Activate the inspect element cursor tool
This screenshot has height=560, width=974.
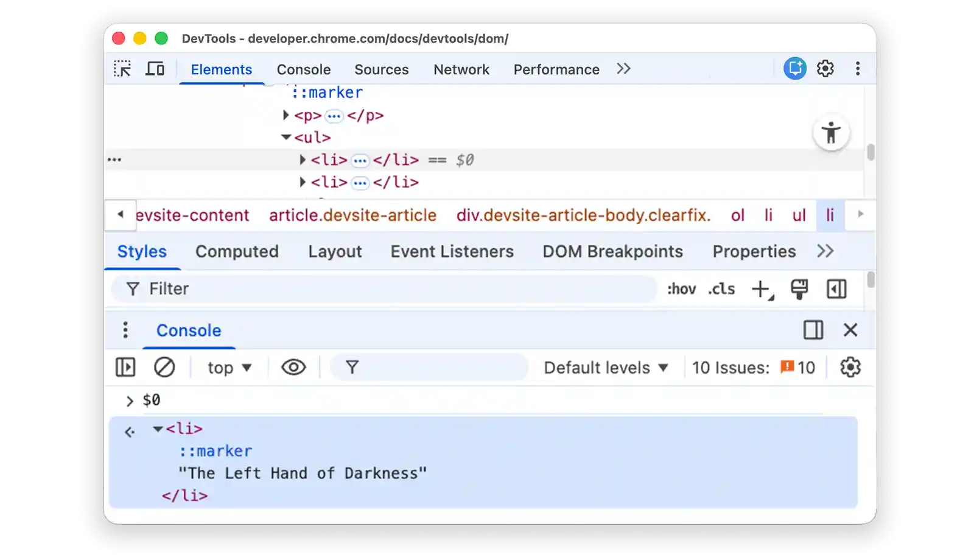(x=122, y=69)
